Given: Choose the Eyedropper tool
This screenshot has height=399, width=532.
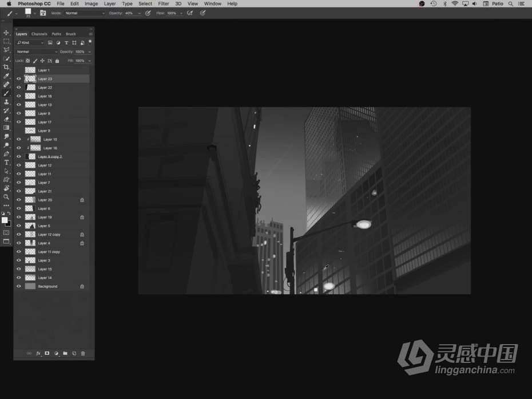Looking at the screenshot, I should 6,76.
